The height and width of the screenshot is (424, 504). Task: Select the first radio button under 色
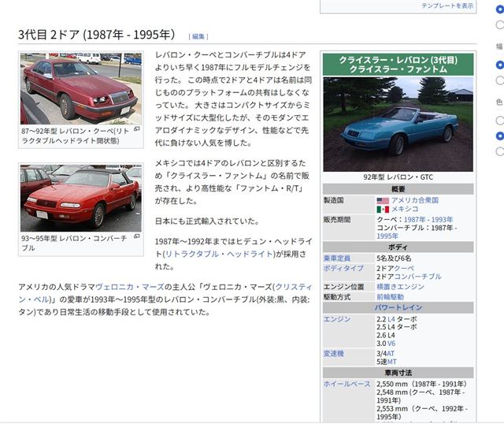coord(499,121)
